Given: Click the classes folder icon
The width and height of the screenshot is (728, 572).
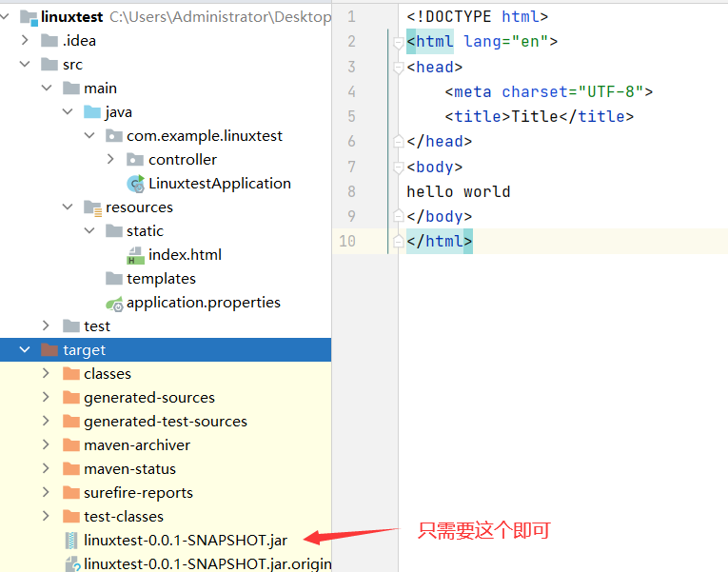Looking at the screenshot, I should 71,373.
